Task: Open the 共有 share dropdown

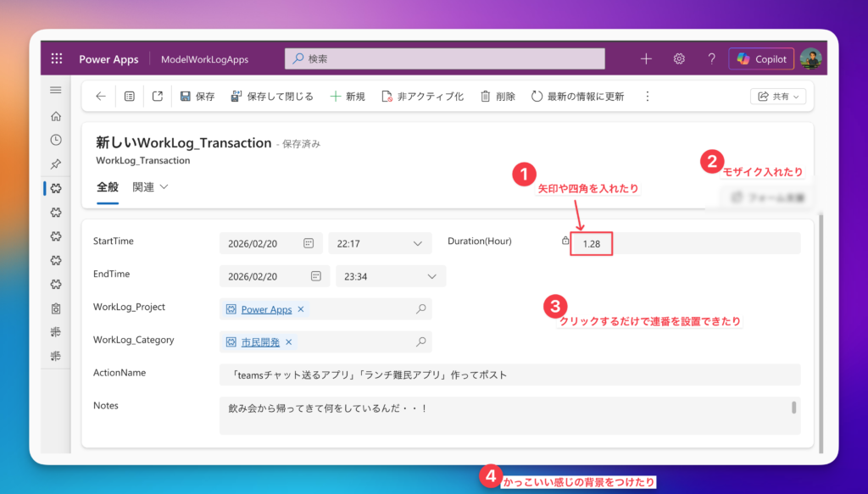Action: point(777,97)
